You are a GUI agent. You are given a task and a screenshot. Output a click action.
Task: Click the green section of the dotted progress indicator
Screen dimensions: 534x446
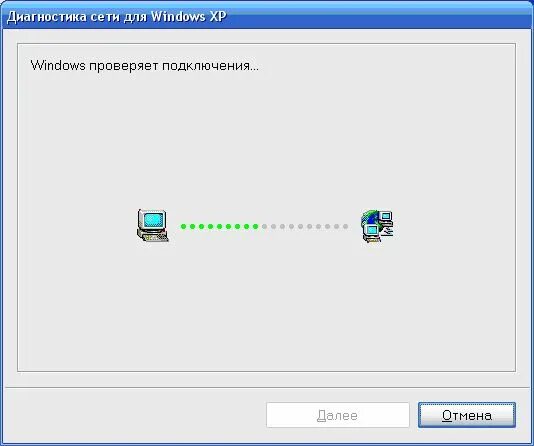[220, 226]
